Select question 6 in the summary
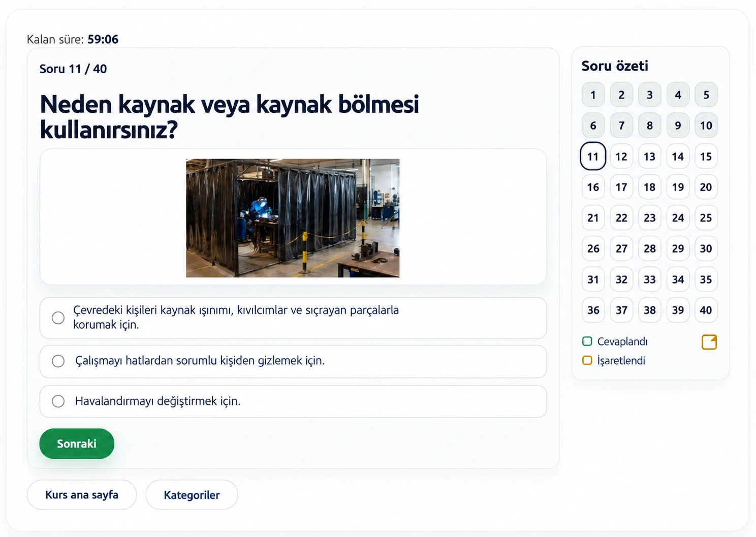Image resolution: width=756 pixels, height=537 pixels. coord(593,125)
